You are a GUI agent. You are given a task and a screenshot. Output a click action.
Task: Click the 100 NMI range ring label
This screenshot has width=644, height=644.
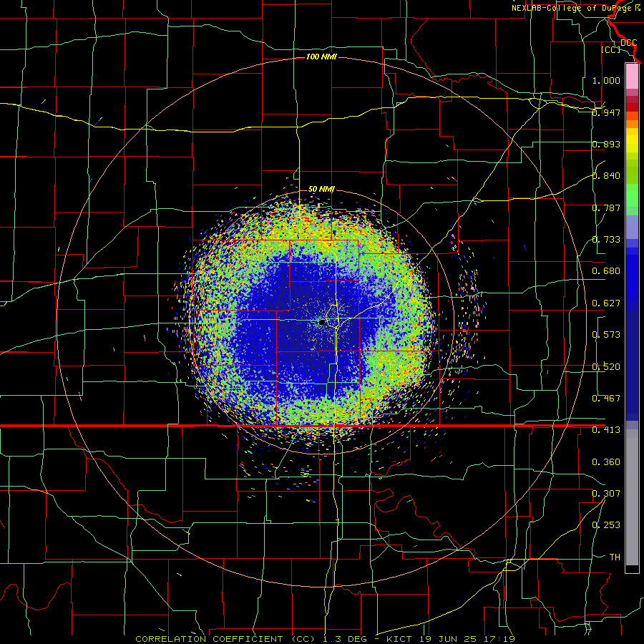click(321, 57)
